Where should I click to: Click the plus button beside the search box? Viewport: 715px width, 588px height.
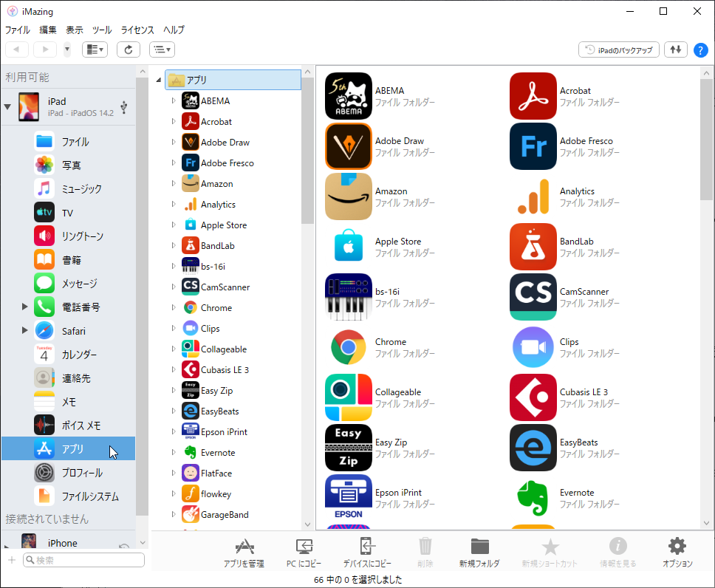coord(12,560)
